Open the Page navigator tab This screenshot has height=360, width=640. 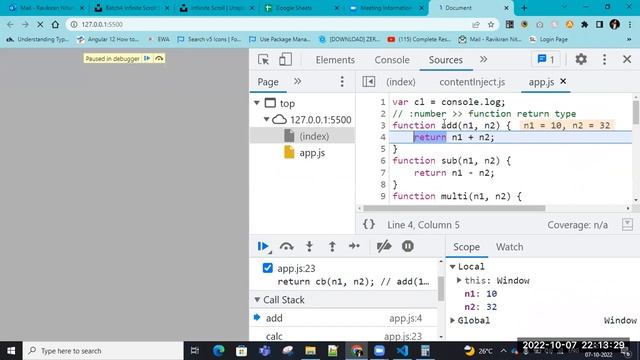(x=268, y=82)
